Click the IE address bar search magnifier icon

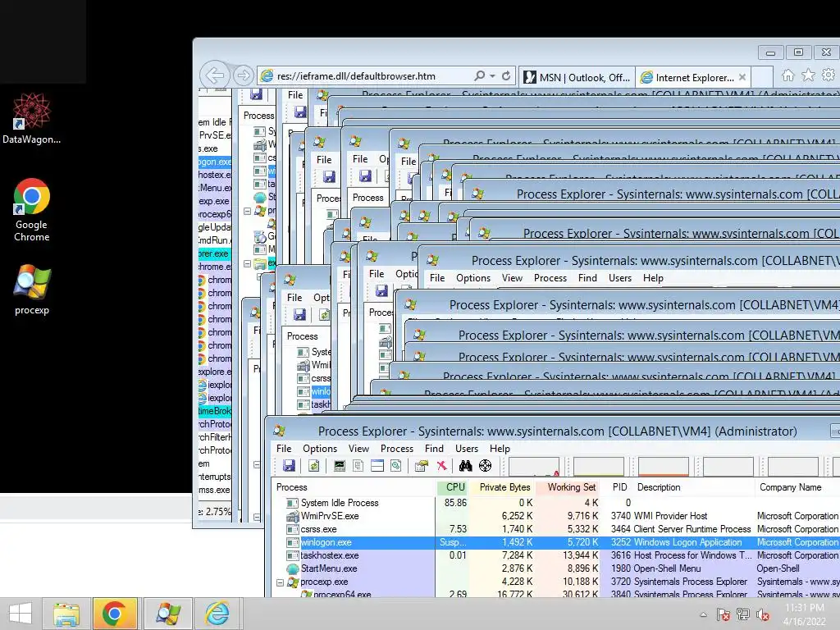click(479, 76)
